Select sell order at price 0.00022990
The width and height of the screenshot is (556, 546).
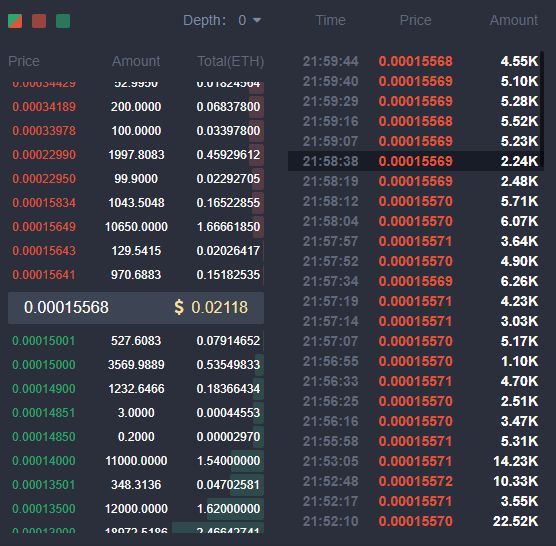click(136, 155)
